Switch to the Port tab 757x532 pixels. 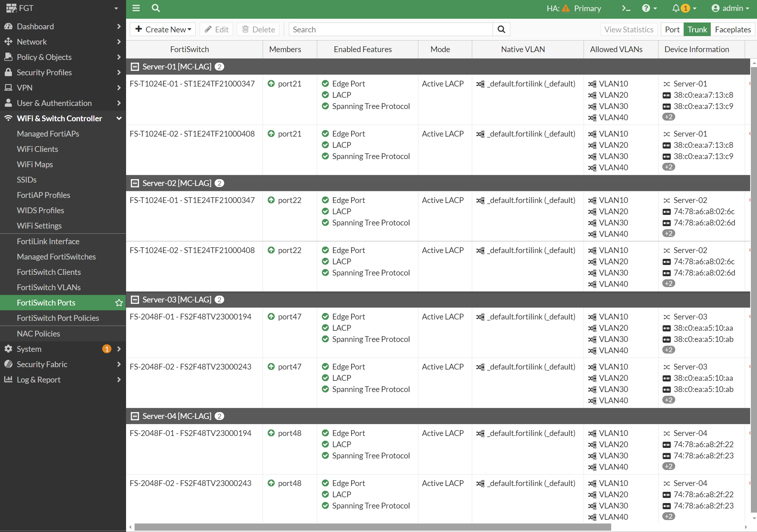pos(672,29)
